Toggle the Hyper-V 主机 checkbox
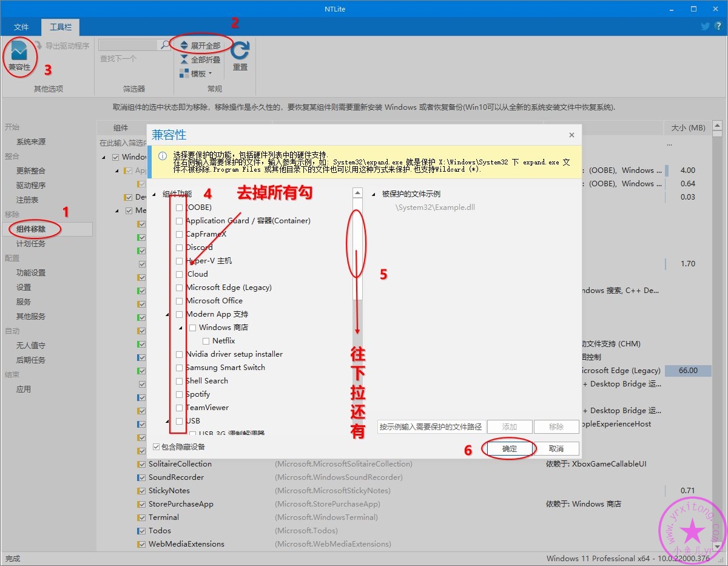This screenshot has height=566, width=728. click(x=179, y=261)
